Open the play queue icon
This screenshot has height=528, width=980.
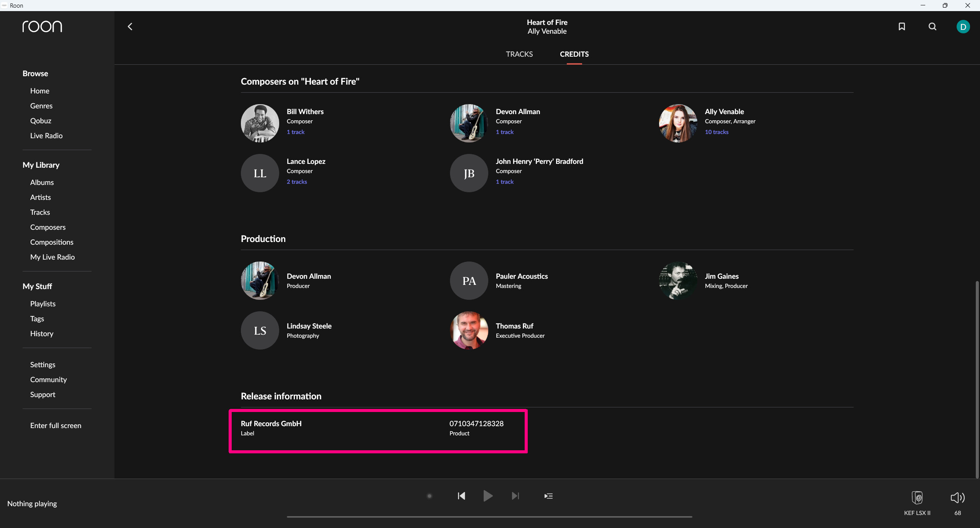[x=548, y=496]
